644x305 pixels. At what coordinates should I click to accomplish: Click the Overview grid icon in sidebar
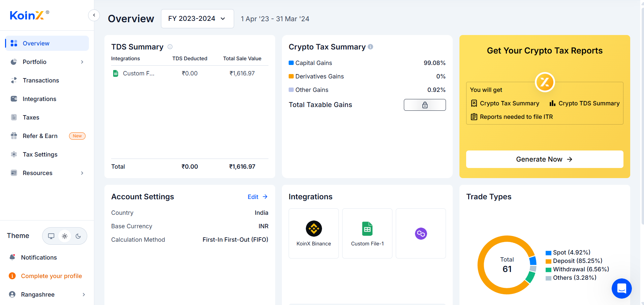(x=14, y=43)
